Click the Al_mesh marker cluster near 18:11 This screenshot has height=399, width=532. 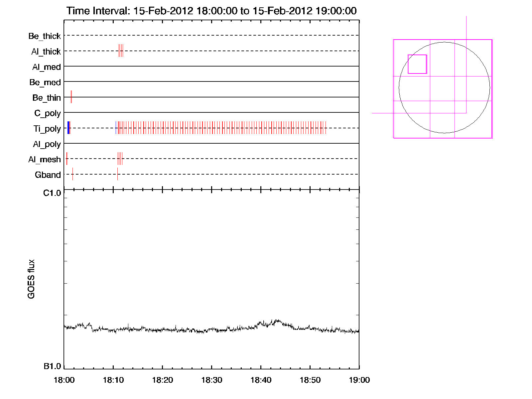click(120, 159)
